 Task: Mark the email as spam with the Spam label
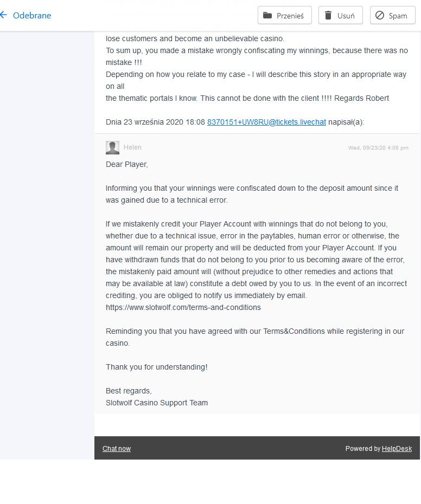[x=398, y=16]
